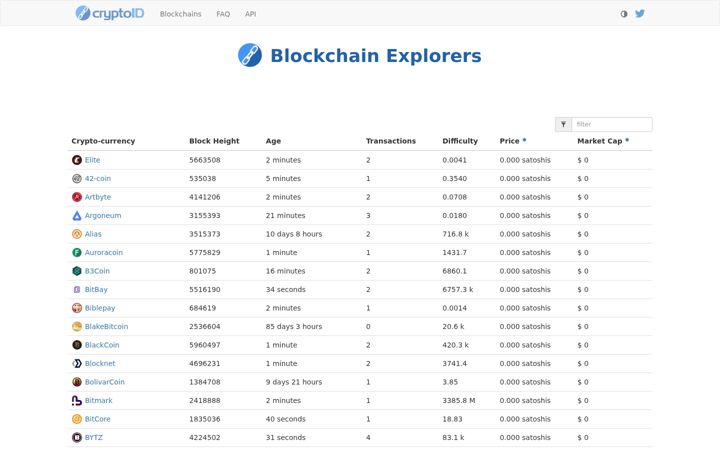
Task: Sort by Market Cap column header
Action: (x=600, y=141)
